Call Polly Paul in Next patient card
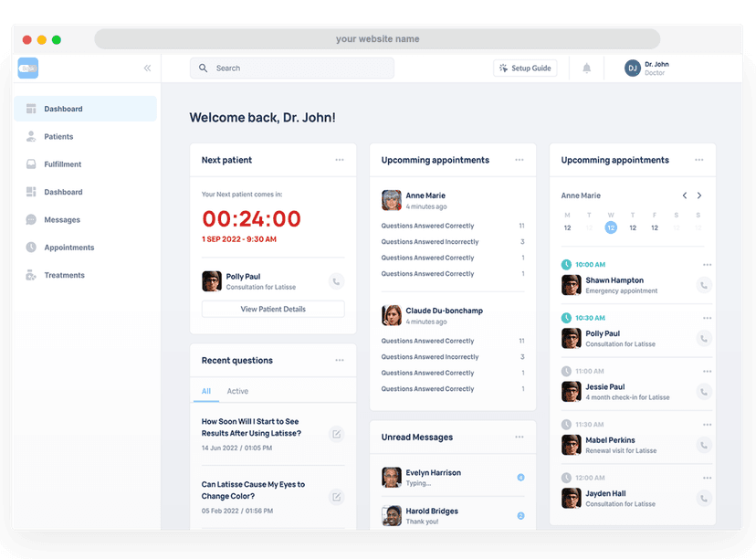 click(336, 282)
